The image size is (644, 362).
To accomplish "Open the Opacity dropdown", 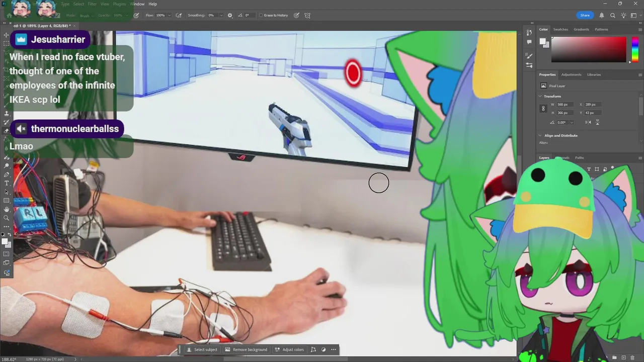I will coord(127,16).
